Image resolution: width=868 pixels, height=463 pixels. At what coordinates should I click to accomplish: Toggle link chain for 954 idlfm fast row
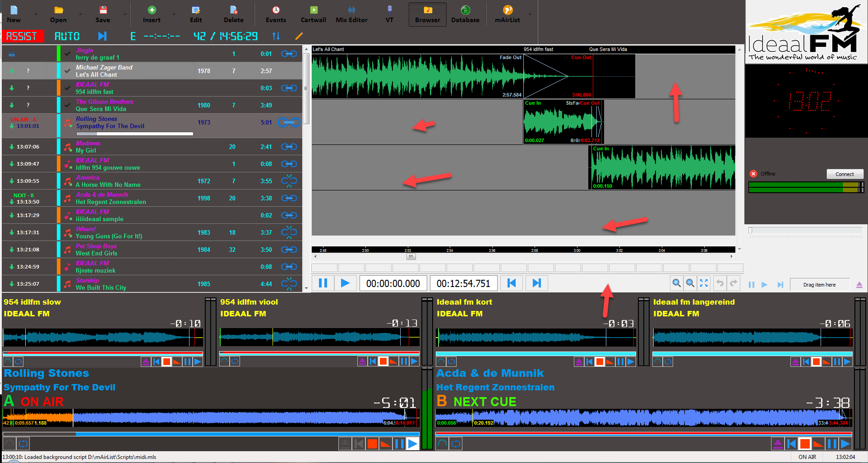click(289, 88)
